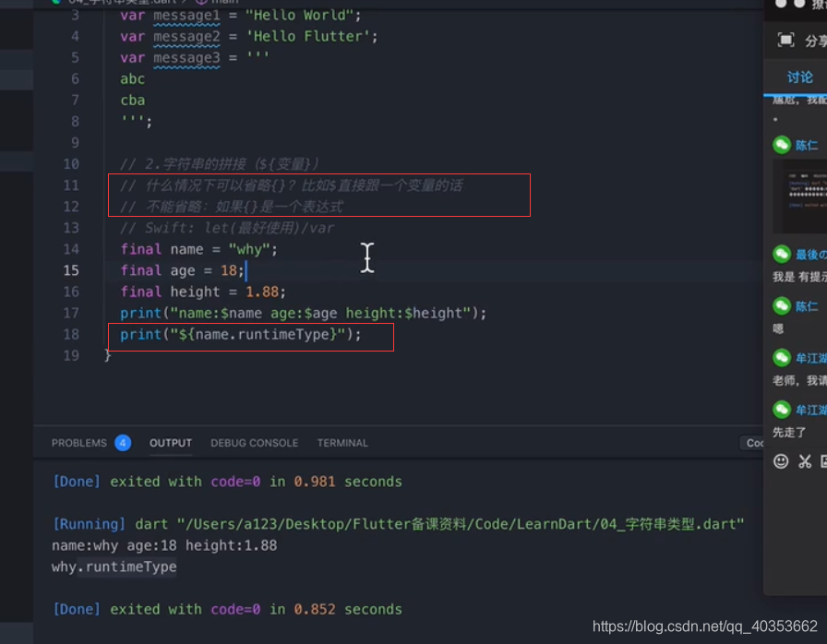Click the scissors screenshot icon in chat panel
Image resolution: width=827 pixels, height=644 pixels.
click(805, 461)
